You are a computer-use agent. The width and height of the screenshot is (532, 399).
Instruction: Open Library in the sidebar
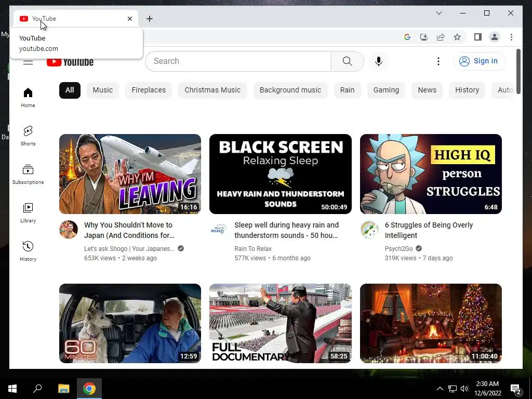tap(28, 212)
